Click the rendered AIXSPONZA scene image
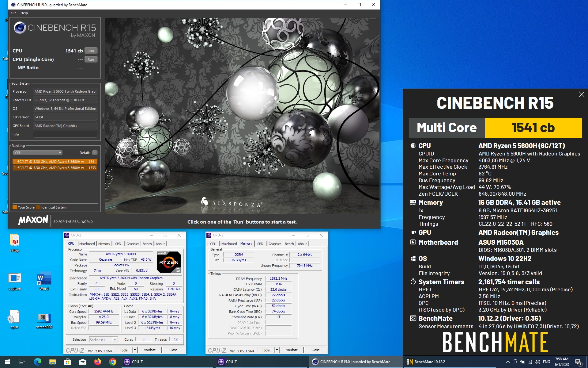The height and width of the screenshot is (368, 588). 242,116
